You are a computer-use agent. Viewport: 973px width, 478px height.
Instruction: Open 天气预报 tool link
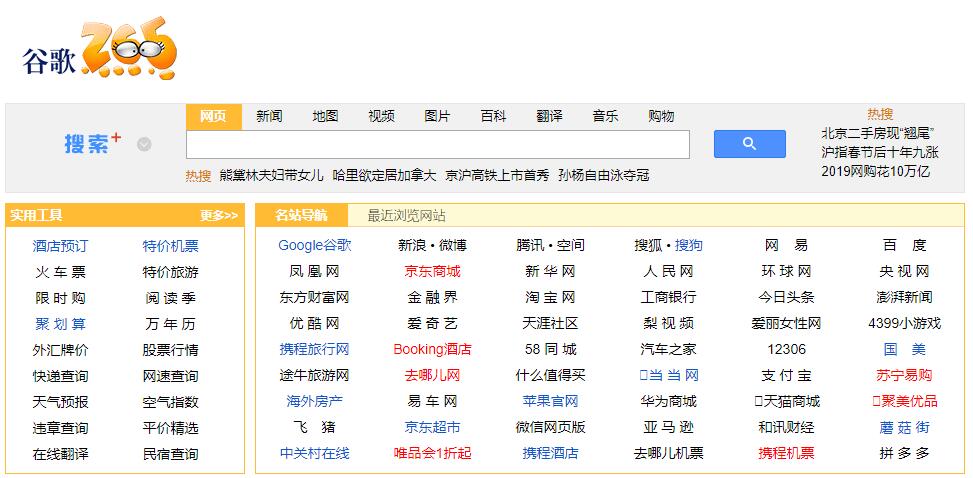(60, 402)
